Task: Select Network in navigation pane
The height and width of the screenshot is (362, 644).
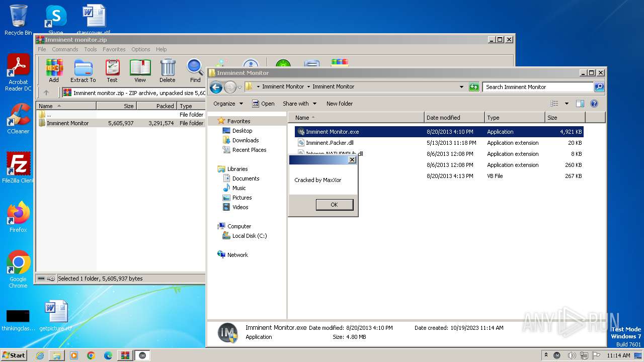Action: (x=237, y=255)
